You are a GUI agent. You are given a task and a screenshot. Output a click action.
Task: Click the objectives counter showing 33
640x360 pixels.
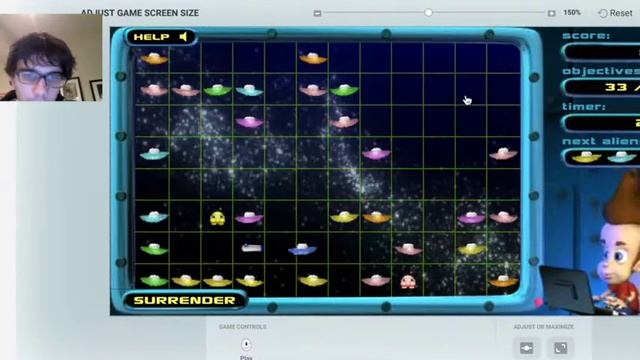coord(601,87)
